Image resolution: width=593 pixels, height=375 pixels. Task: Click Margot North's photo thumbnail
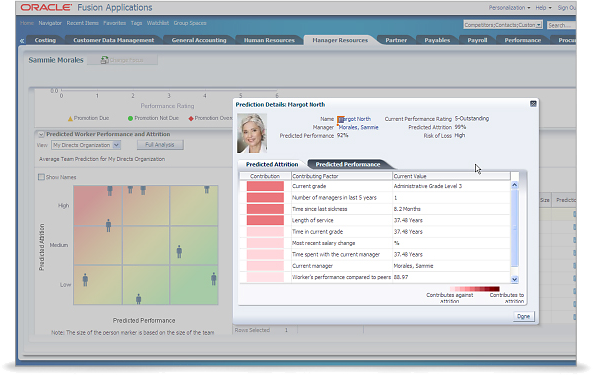tap(252, 133)
